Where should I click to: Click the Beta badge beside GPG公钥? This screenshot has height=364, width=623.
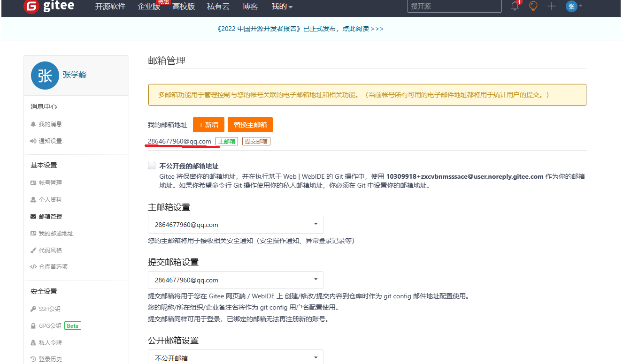[73, 326]
